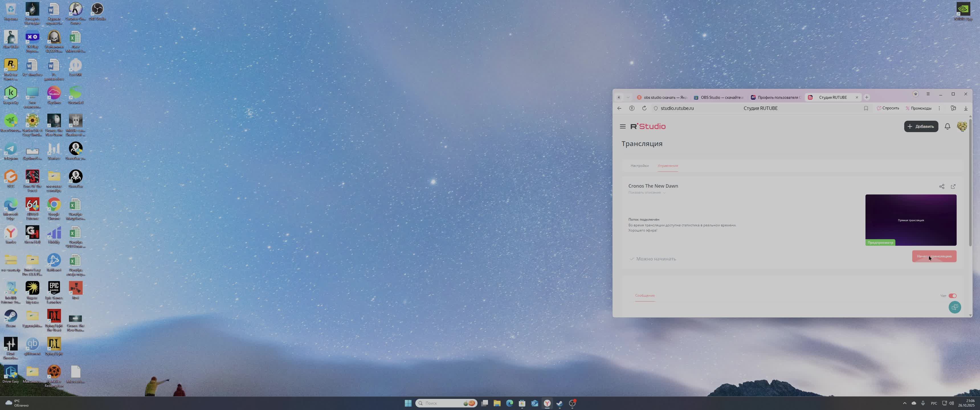Click the share stream icon
Image resolution: width=980 pixels, height=410 pixels.
click(942, 186)
